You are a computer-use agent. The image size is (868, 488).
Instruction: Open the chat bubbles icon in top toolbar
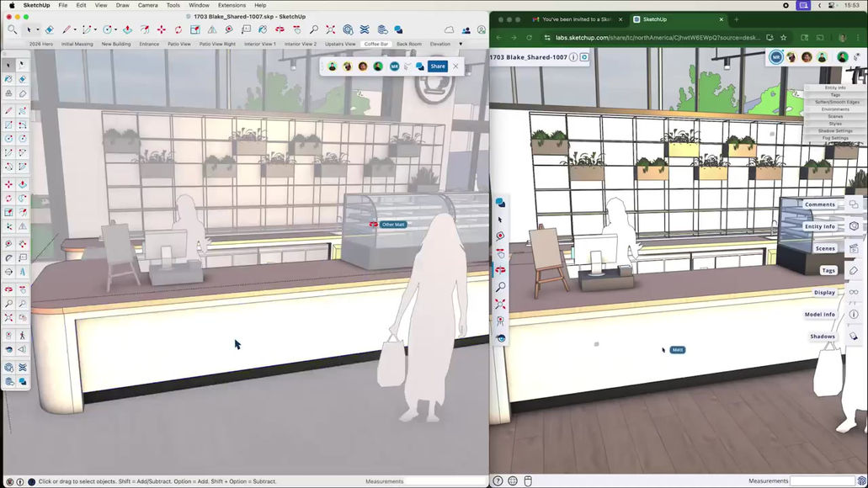tap(398, 30)
